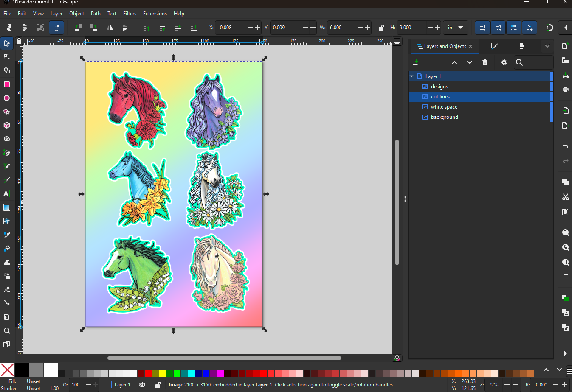Expand the panel tabs chevron menu
The width and height of the screenshot is (572, 392).
pyautogui.click(x=547, y=46)
